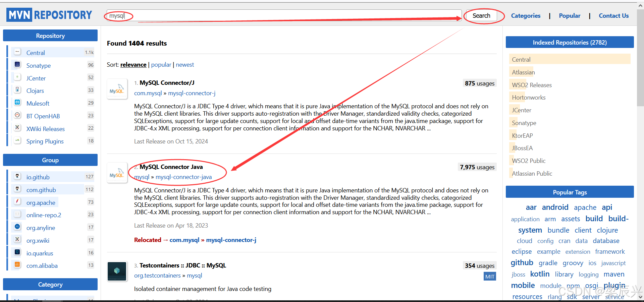Click the org.apache feather icon

click(17, 202)
